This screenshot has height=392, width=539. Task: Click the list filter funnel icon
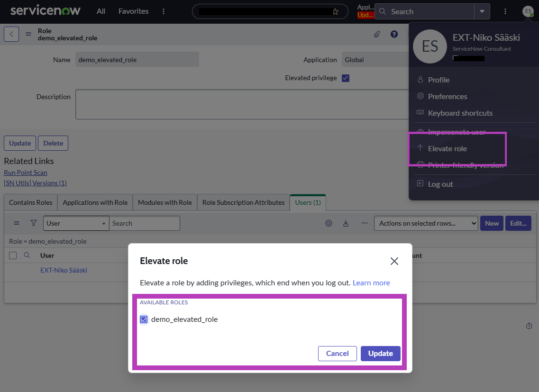[x=34, y=223]
